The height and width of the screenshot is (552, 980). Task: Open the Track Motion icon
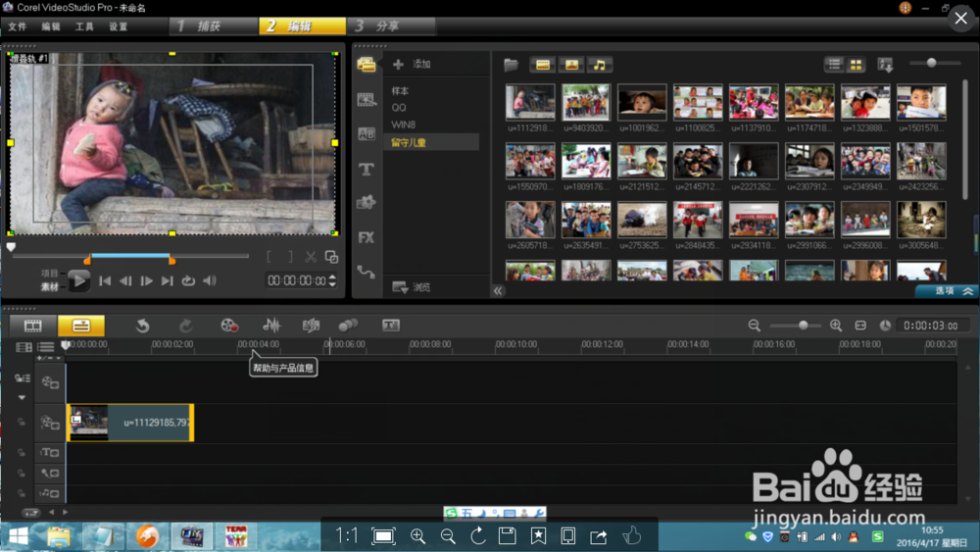(x=348, y=326)
